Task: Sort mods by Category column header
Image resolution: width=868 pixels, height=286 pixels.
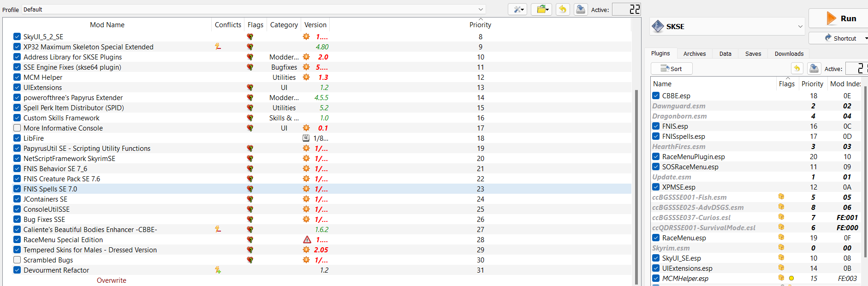Action: 284,25
